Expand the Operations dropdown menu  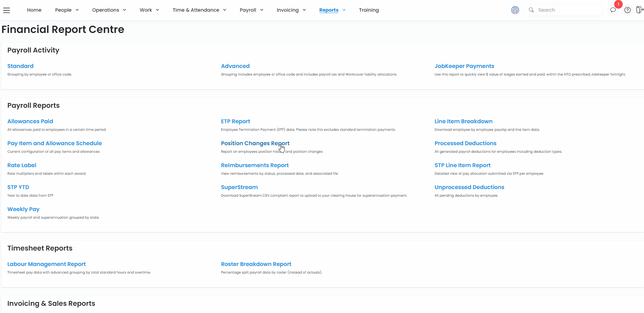point(109,10)
